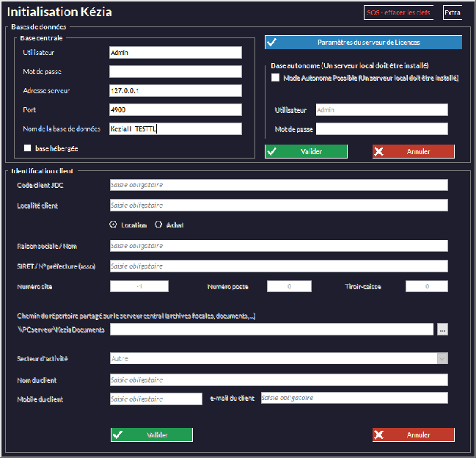
Task: Edit the Port field showing 4900
Action: coord(175,110)
